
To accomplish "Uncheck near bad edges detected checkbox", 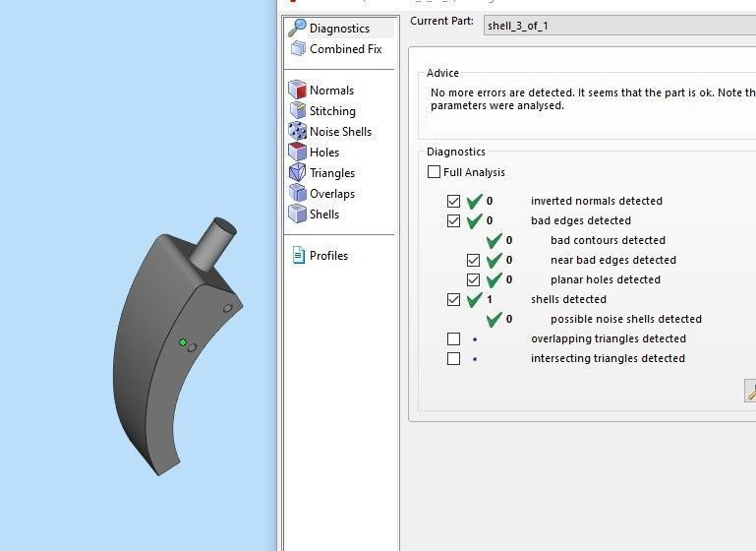I will tap(474, 260).
